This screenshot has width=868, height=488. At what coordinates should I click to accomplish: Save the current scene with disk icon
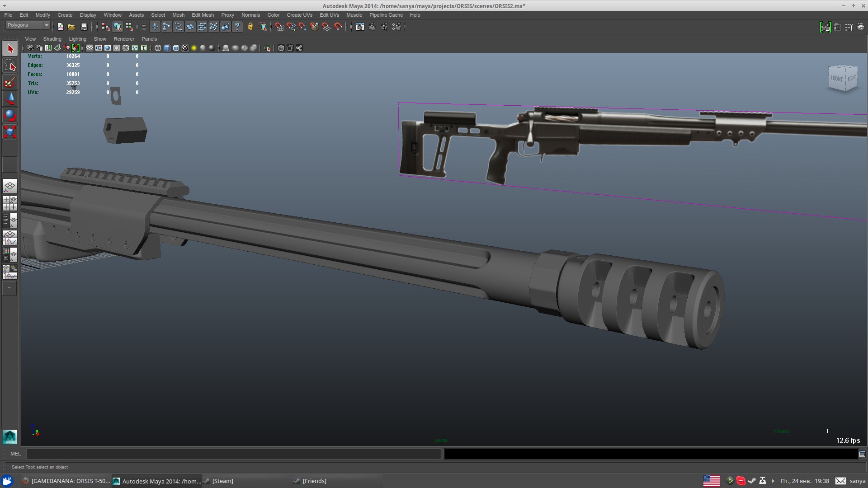coord(84,27)
